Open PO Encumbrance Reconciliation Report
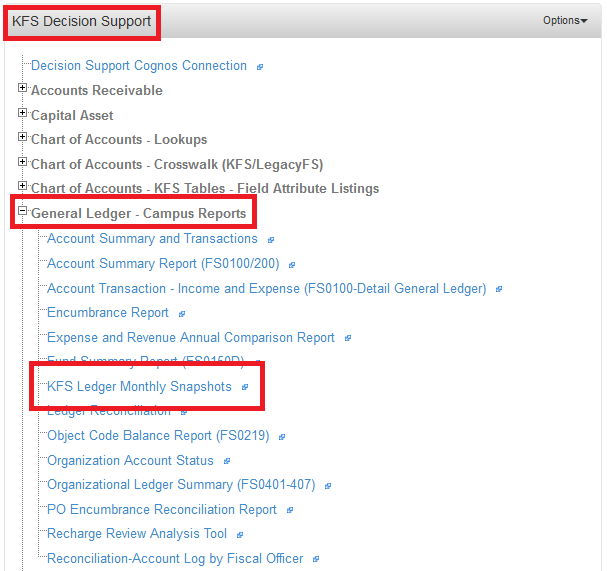 coord(161,509)
